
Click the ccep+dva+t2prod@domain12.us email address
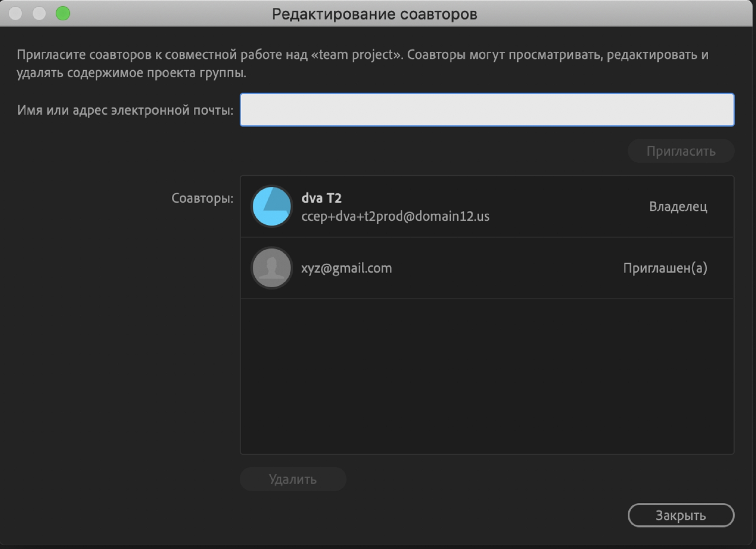click(x=395, y=216)
